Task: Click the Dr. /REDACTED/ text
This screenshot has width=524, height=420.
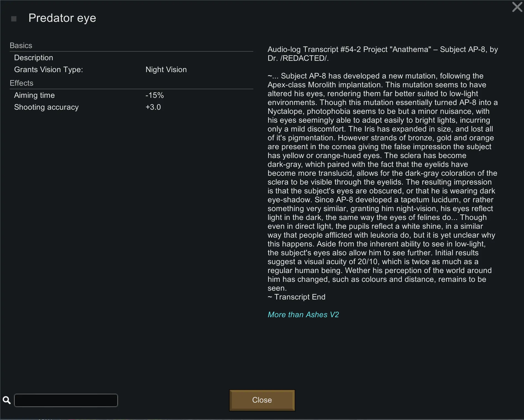Action: pyautogui.click(x=298, y=58)
